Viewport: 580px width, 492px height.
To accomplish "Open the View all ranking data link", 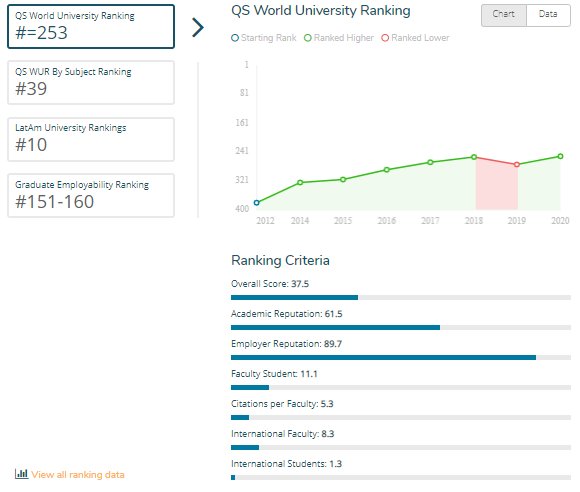I will click(78, 475).
